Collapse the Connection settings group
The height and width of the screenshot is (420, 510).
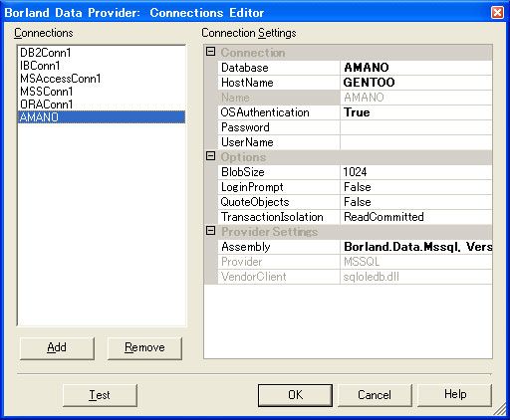pyautogui.click(x=210, y=52)
